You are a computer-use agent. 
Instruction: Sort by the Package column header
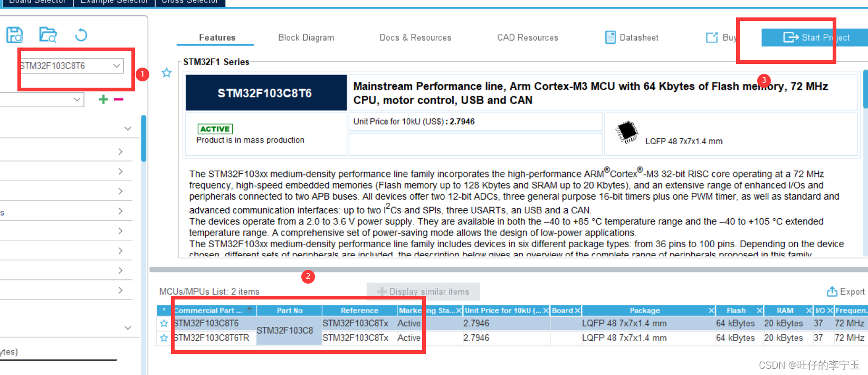coord(645,311)
